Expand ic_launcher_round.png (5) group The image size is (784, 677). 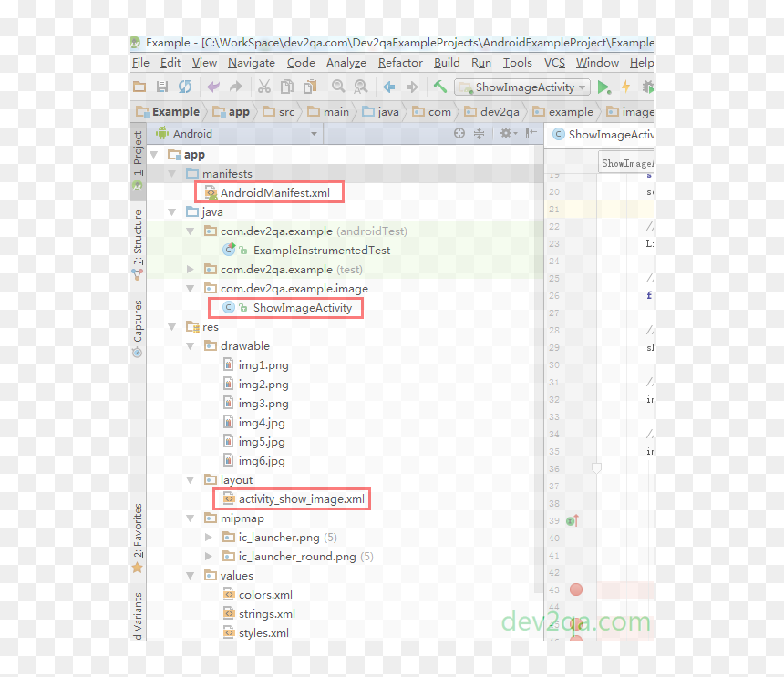209,557
